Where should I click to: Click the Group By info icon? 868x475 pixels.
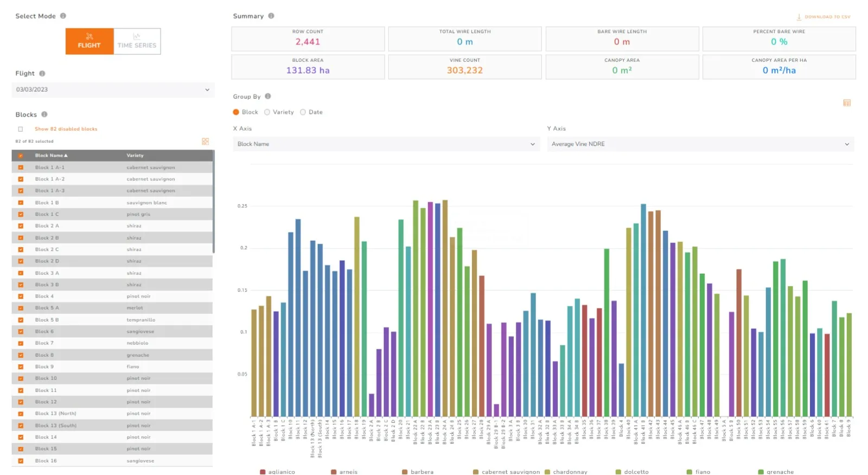click(268, 97)
